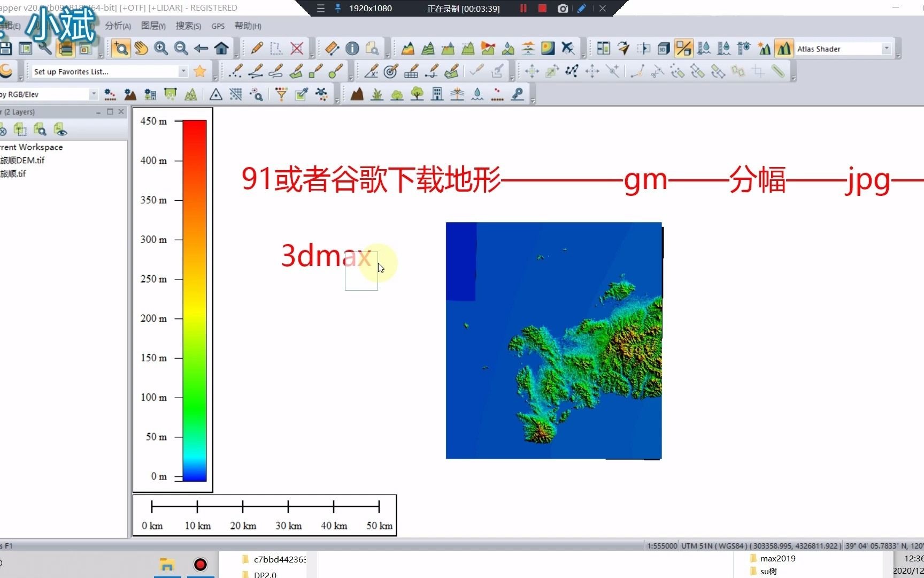Select the Pan hand tool
Viewport: 924px width, 578px height.
141,49
